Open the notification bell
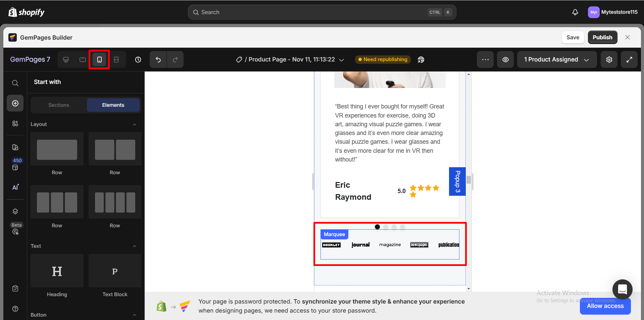644x320 pixels. [575, 12]
